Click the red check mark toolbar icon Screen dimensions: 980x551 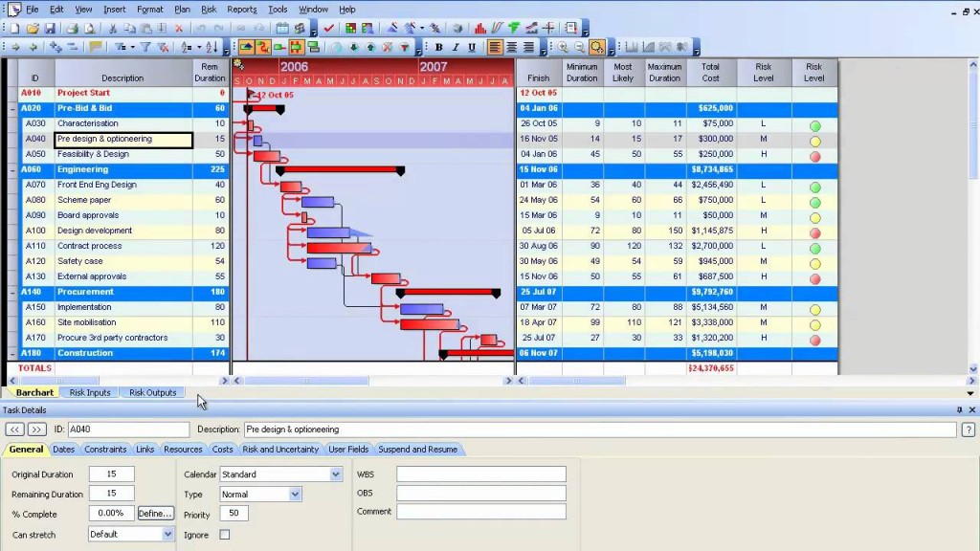[329, 28]
